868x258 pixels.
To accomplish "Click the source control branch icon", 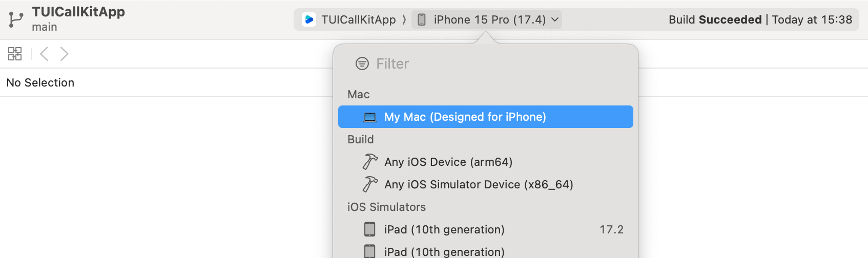I will (16, 19).
